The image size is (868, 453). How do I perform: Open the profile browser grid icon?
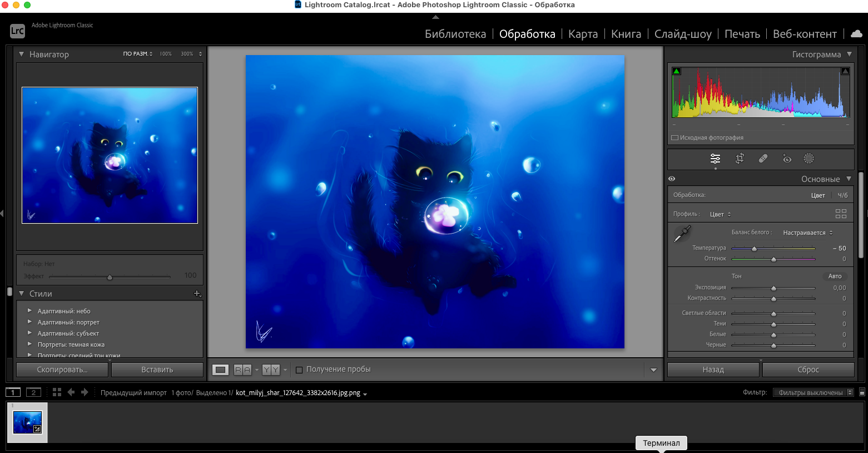[x=841, y=214]
